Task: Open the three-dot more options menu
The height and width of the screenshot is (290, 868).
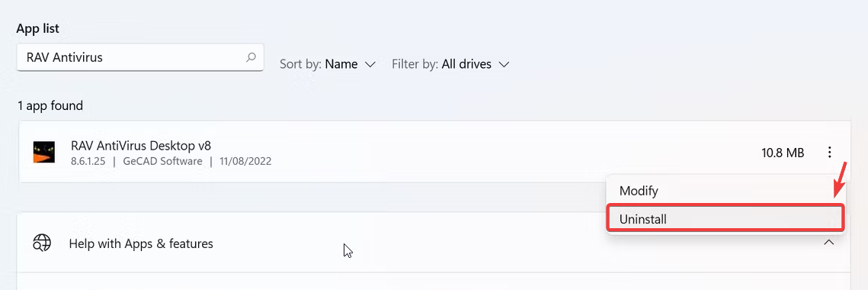Action: pyautogui.click(x=829, y=152)
